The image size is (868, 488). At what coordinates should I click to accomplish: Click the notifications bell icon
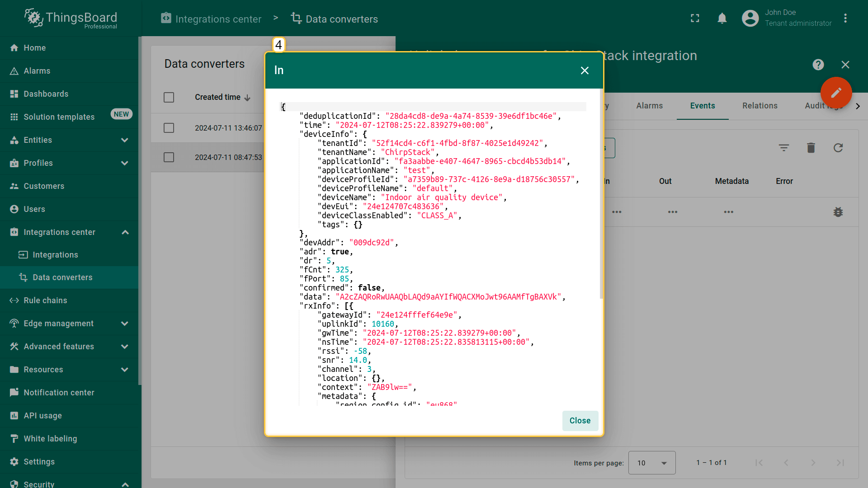pyautogui.click(x=722, y=19)
